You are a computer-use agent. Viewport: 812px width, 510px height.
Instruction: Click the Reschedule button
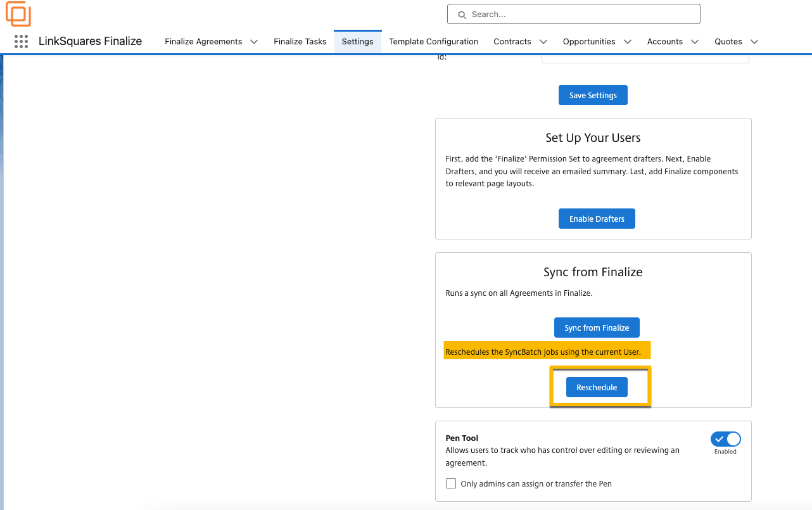[597, 387]
